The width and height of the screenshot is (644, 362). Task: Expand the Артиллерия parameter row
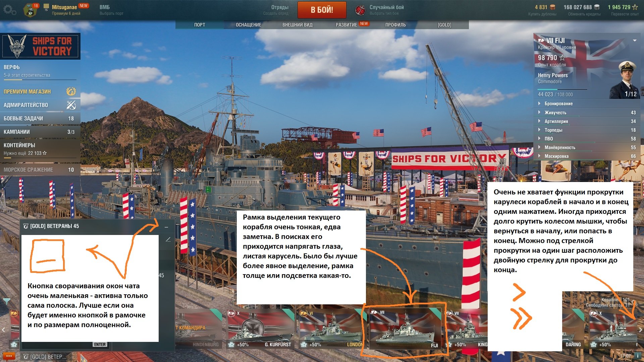pyautogui.click(x=587, y=121)
